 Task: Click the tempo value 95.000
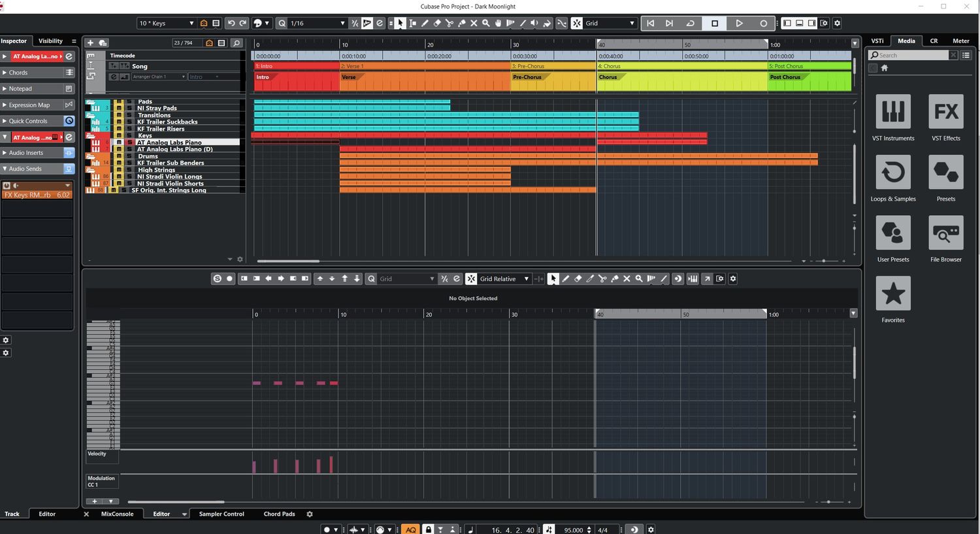pos(573,529)
